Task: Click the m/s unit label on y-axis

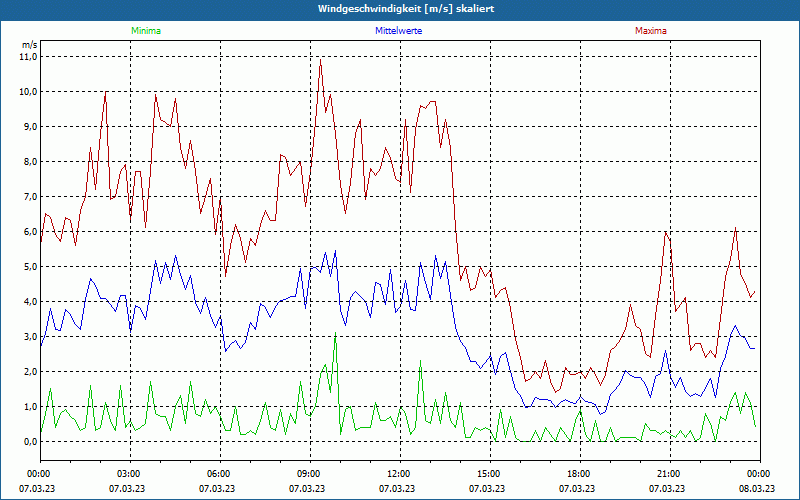Action: (29, 45)
